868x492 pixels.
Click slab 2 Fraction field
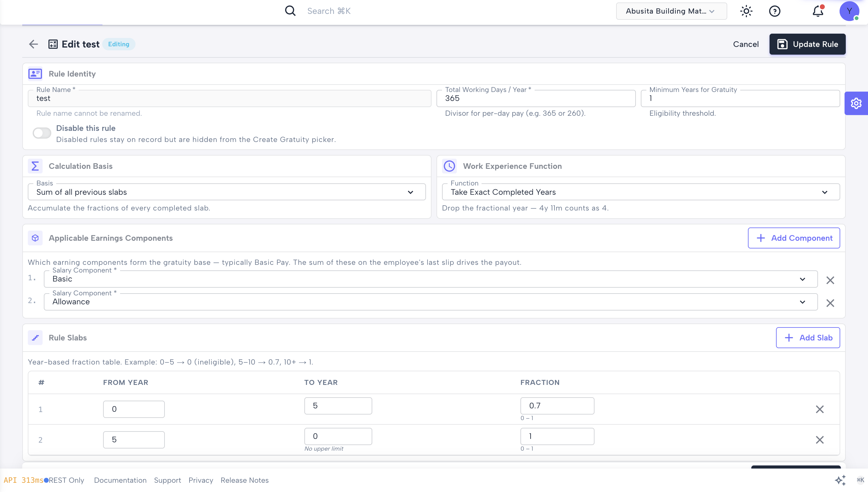557,436
